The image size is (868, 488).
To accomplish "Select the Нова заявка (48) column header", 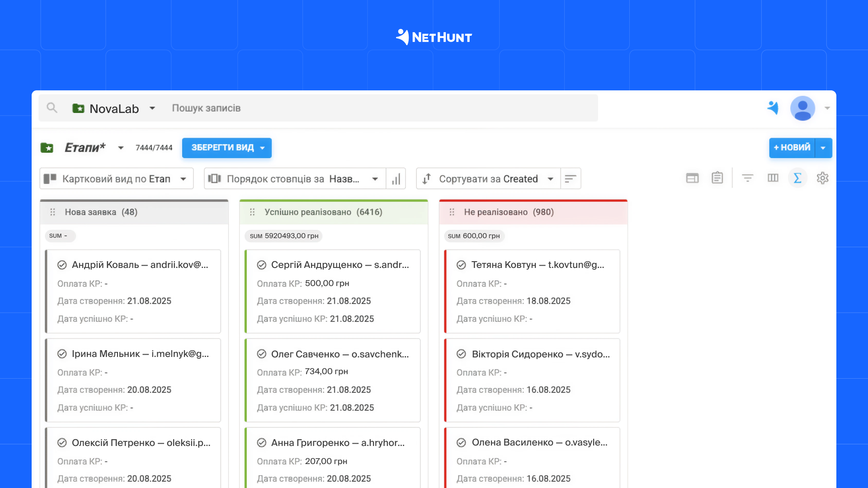I will pyautogui.click(x=134, y=212).
